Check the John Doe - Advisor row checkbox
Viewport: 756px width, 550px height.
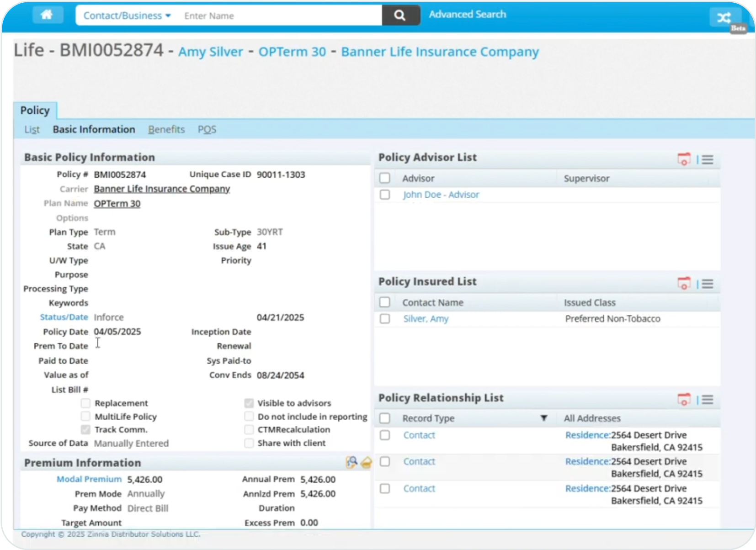coord(385,195)
